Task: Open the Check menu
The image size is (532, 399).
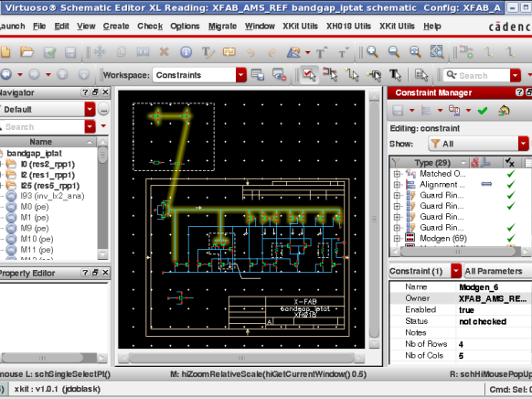Action: tap(150, 27)
